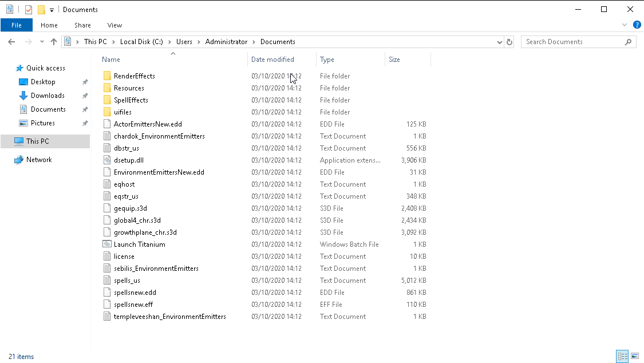Select the dsetup.dll file icon
The width and height of the screenshot is (644, 363).
(x=107, y=160)
